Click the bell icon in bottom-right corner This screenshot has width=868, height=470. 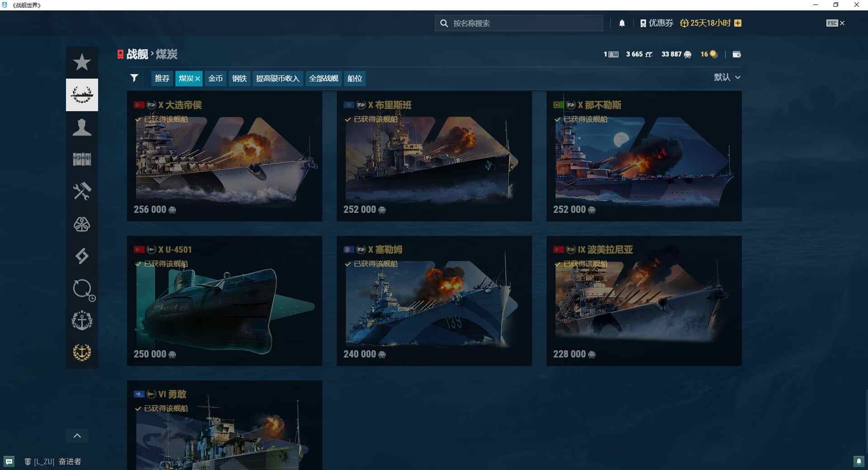(x=859, y=461)
